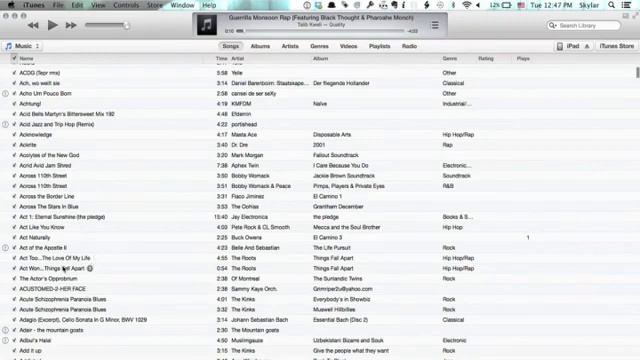
Task: Switch to the Videos tab
Action: click(x=348, y=46)
